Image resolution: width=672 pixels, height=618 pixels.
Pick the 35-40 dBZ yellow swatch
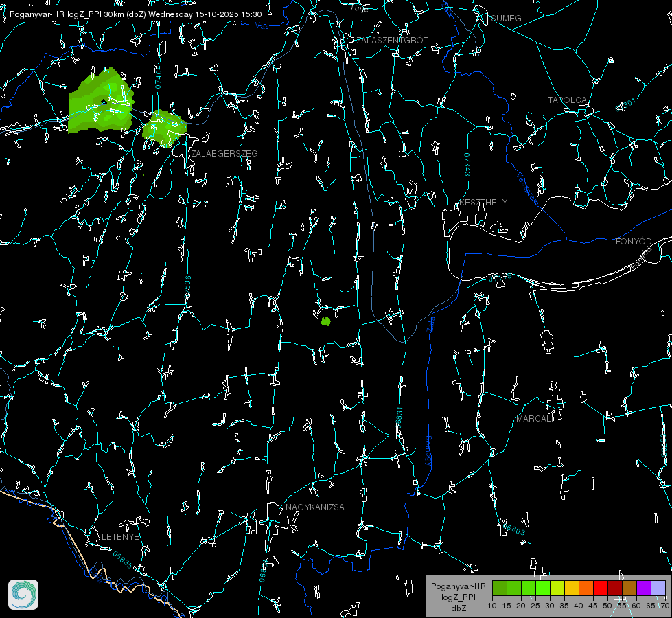(x=572, y=588)
